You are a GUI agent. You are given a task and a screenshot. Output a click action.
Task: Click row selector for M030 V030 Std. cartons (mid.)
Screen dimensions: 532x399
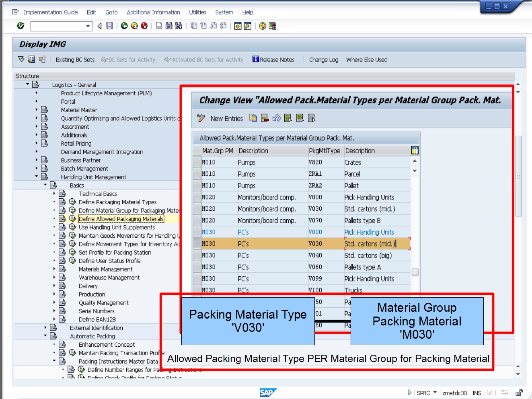[197, 243]
